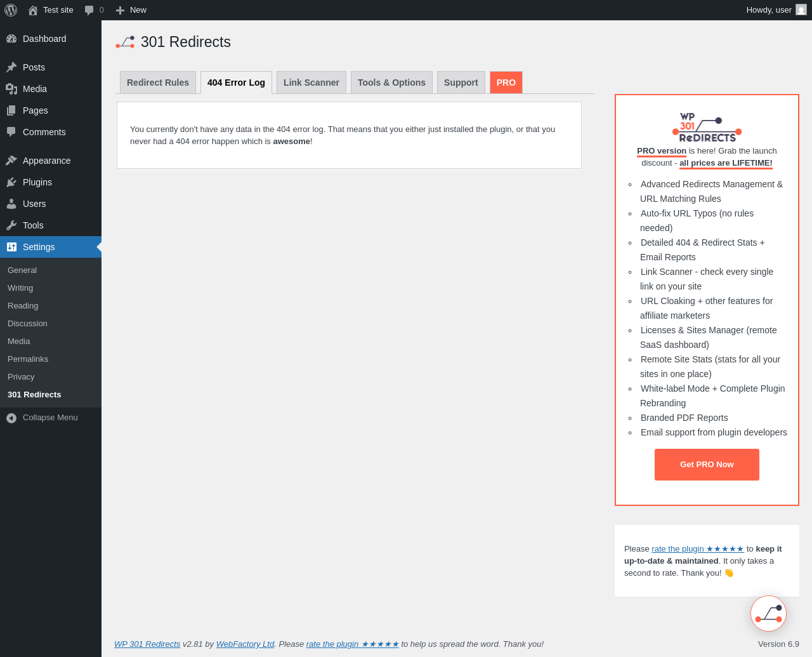The width and height of the screenshot is (812, 657).
Task: Open the Test site home icon
Action: [x=33, y=10]
